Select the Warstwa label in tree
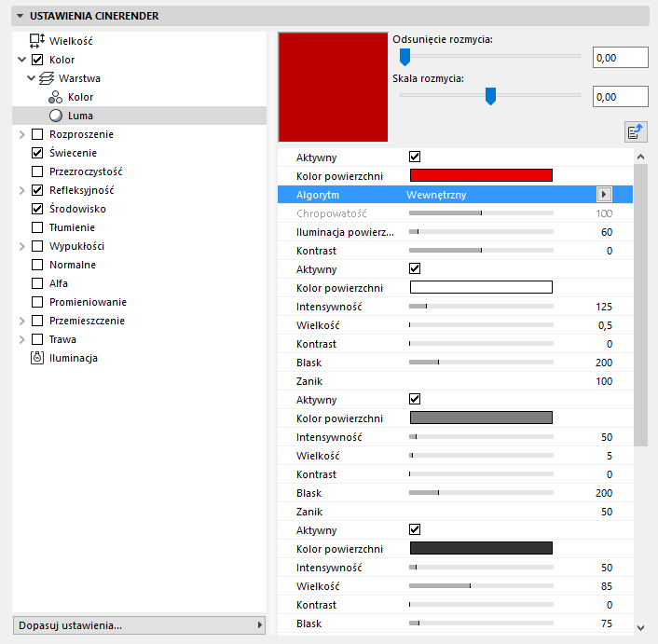This screenshot has height=644, width=658. [80, 78]
